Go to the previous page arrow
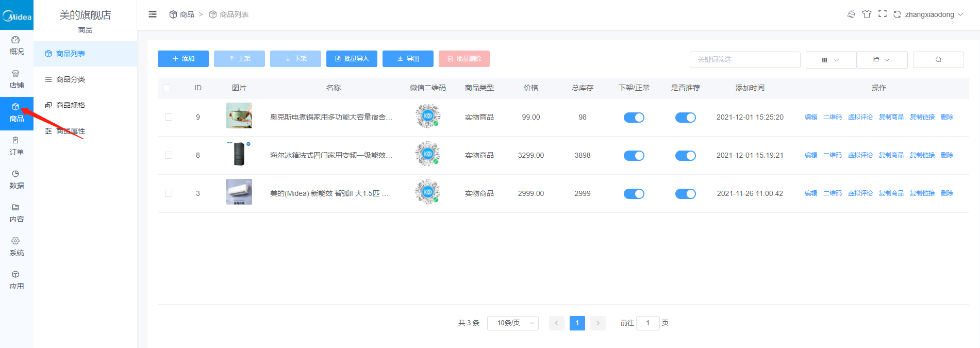Screen dimensions: 980x348 557,323
